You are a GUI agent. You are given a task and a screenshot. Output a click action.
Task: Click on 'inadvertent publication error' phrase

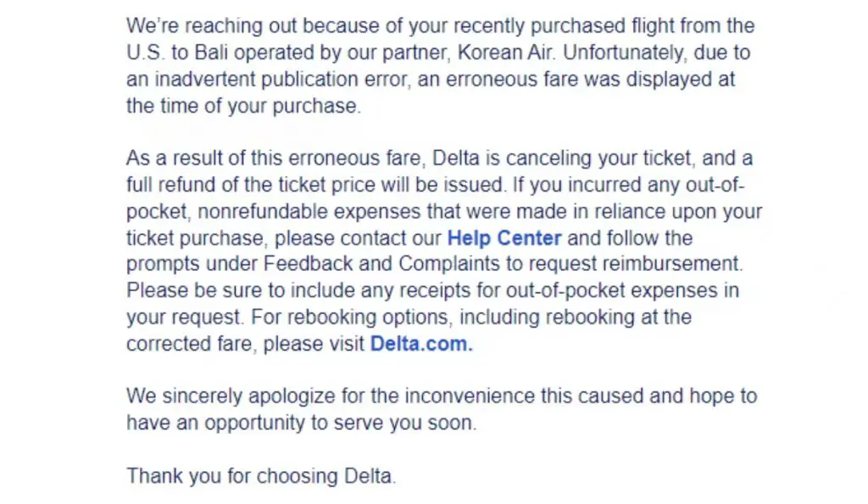(x=281, y=79)
